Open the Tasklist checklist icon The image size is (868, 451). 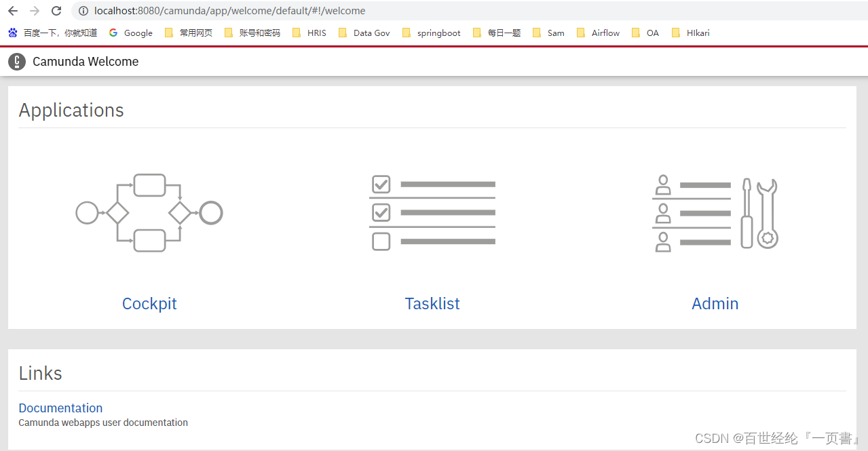click(432, 213)
